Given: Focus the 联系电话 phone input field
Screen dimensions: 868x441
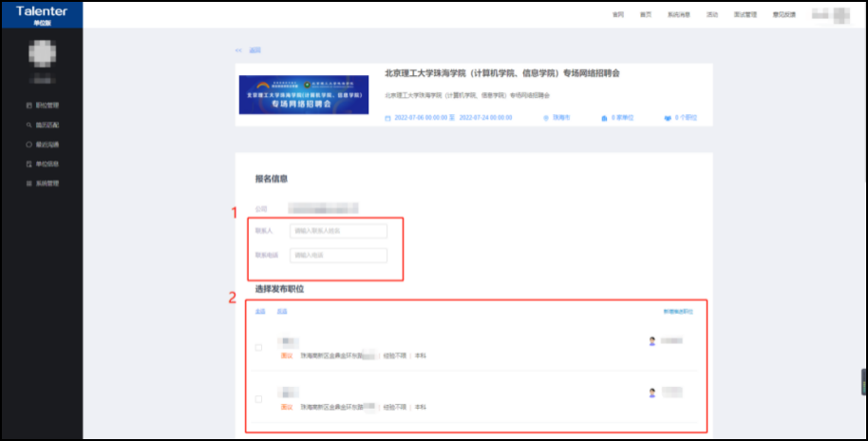Looking at the screenshot, I should 338,256.
